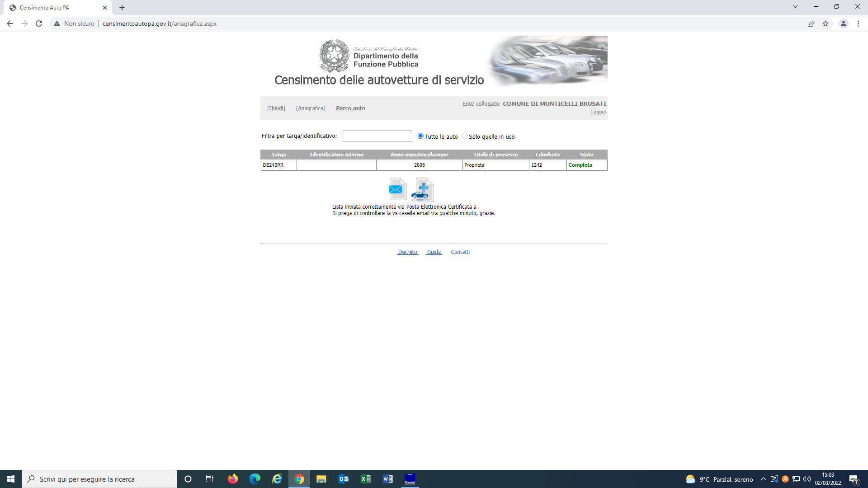Open the Chrome profile avatar icon
The image size is (868, 488).
pyautogui.click(x=843, y=23)
